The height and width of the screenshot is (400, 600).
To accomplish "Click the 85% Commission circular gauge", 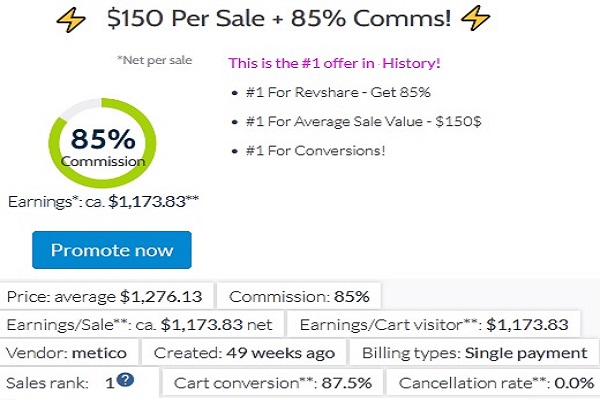I will coord(103,143).
